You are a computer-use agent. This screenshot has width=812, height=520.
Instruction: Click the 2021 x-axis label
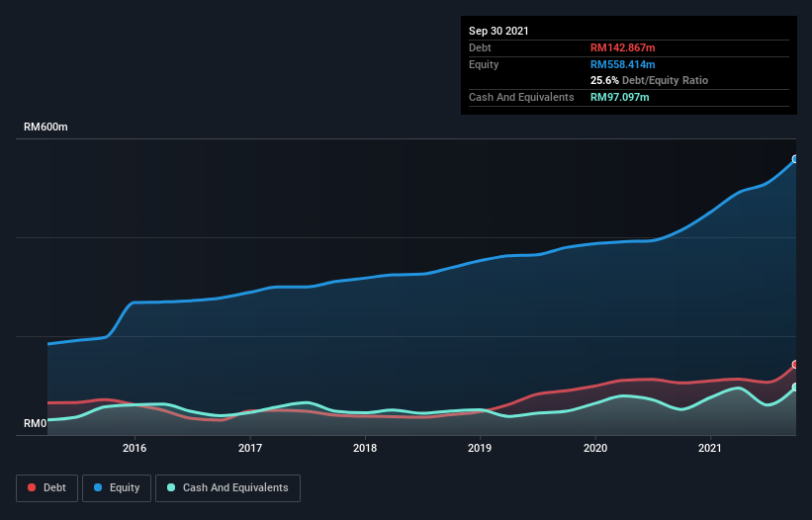click(x=710, y=448)
